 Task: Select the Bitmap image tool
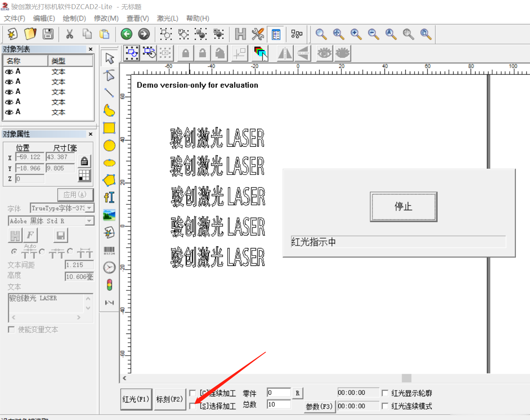[x=109, y=215]
